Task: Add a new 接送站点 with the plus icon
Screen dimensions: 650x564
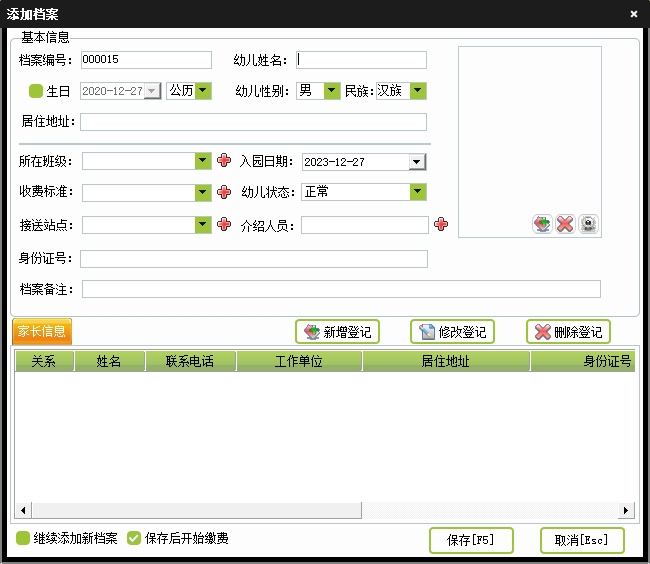Action: click(224, 224)
